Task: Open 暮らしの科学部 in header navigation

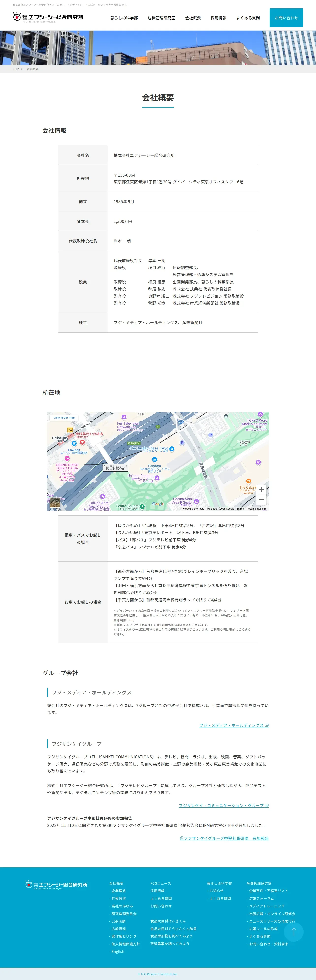Action: [124, 18]
